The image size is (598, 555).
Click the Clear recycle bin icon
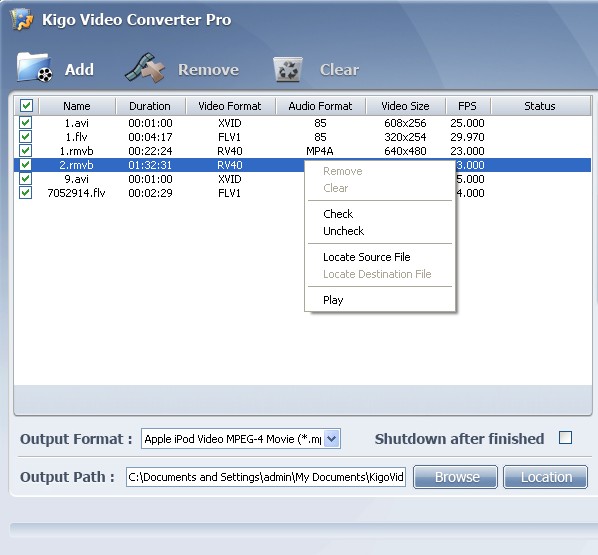(x=288, y=69)
